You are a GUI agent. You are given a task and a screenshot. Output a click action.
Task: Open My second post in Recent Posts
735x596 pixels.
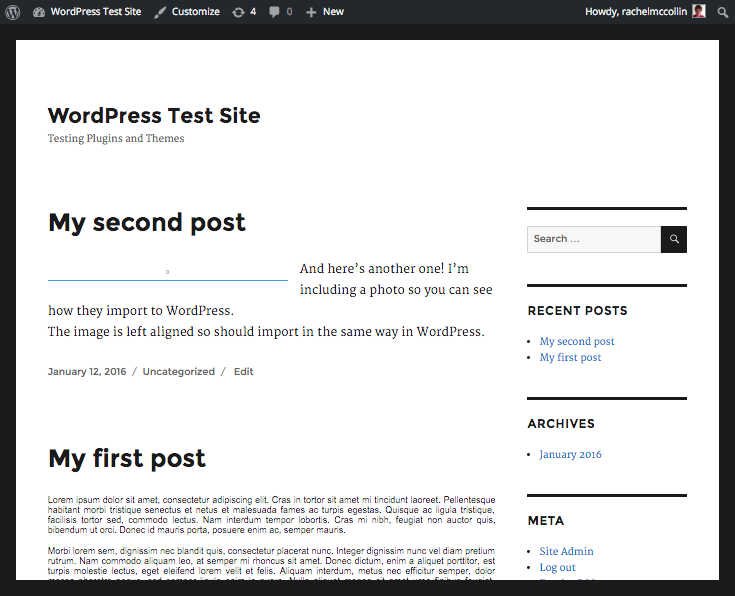pos(577,341)
